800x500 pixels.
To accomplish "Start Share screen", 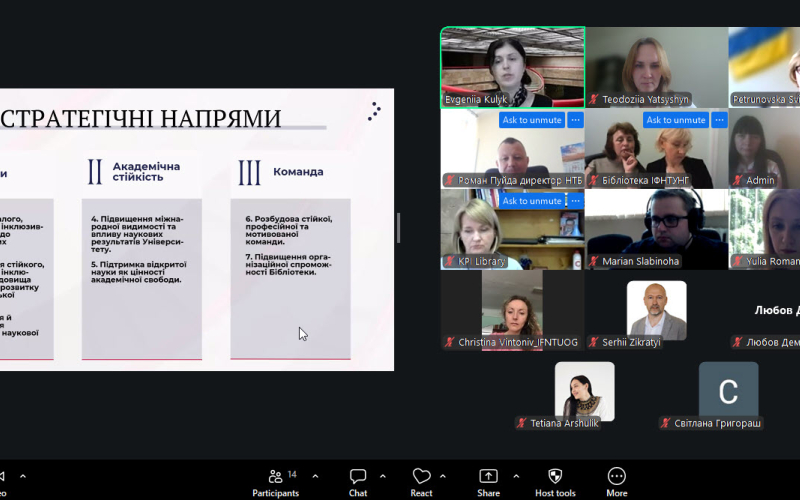I will coord(488,482).
